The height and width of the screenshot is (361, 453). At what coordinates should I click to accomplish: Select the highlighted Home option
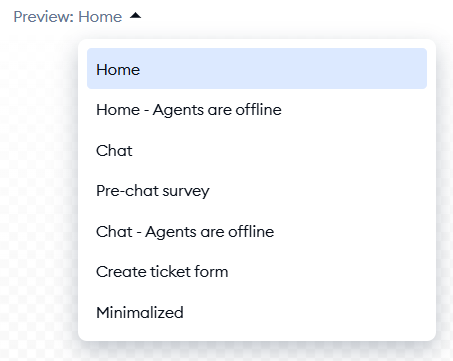point(257,69)
